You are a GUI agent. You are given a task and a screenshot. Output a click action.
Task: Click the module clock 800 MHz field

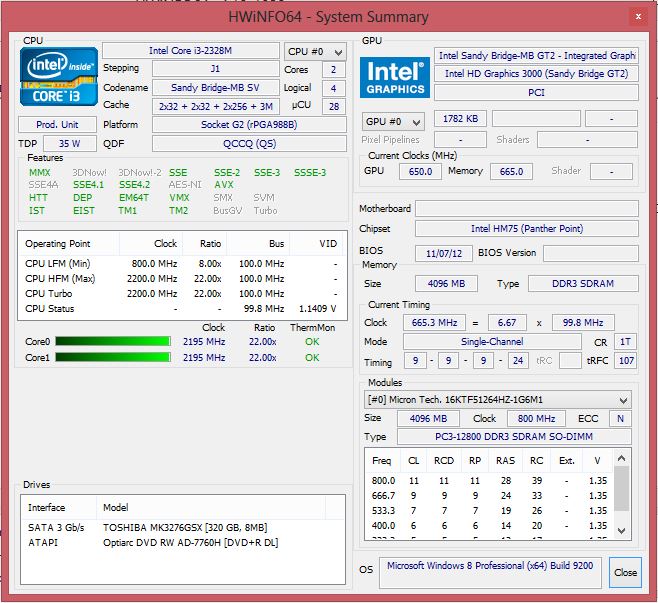tap(536, 419)
